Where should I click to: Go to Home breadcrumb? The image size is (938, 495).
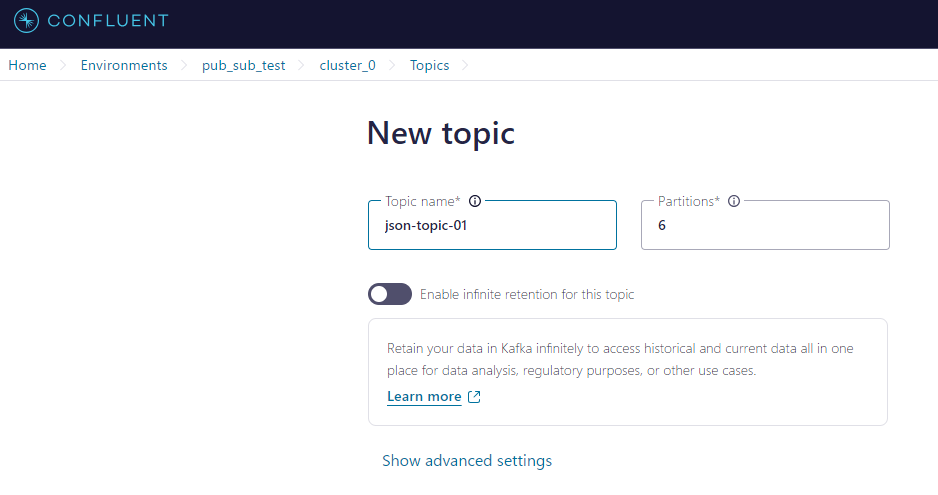28,65
